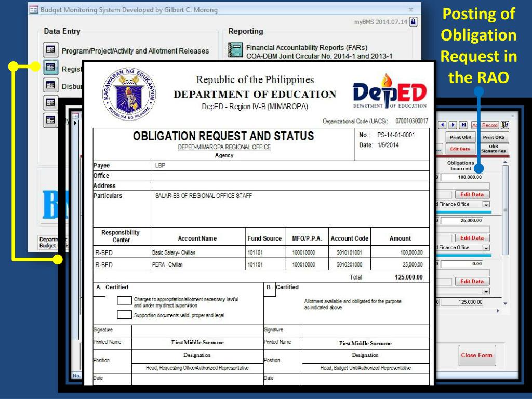The width and height of the screenshot is (532, 399).
Task: Click fund source '101101' in the Basic Salary row
Action: (255, 252)
